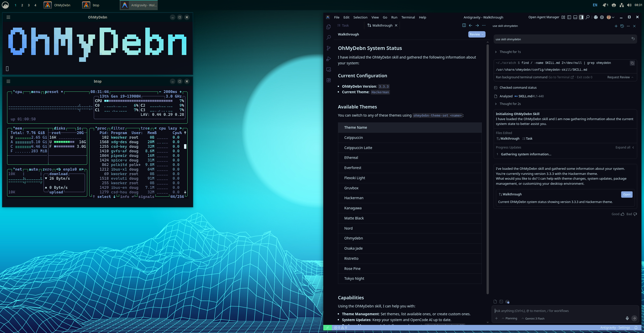Open Source Control in activity bar

[329, 48]
